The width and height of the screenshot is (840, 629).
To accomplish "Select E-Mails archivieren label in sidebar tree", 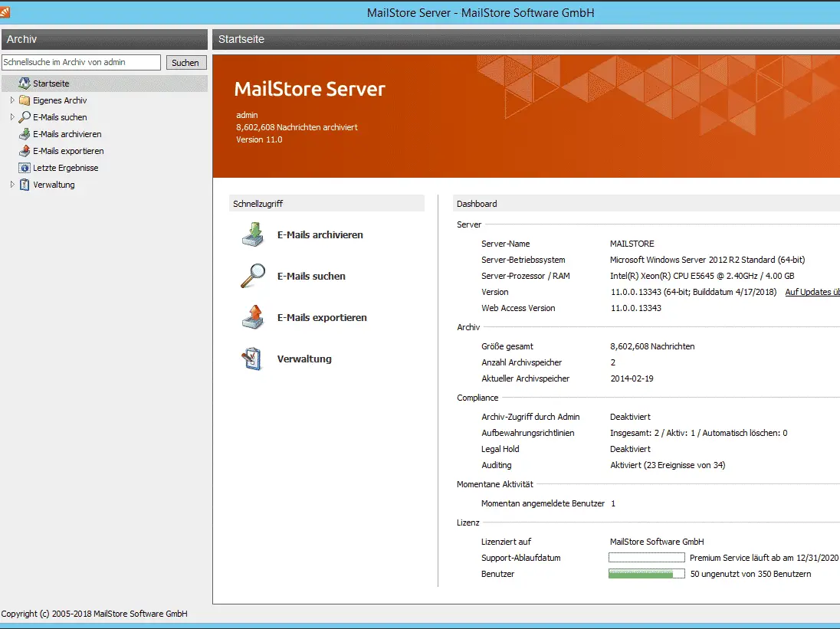I will [67, 134].
